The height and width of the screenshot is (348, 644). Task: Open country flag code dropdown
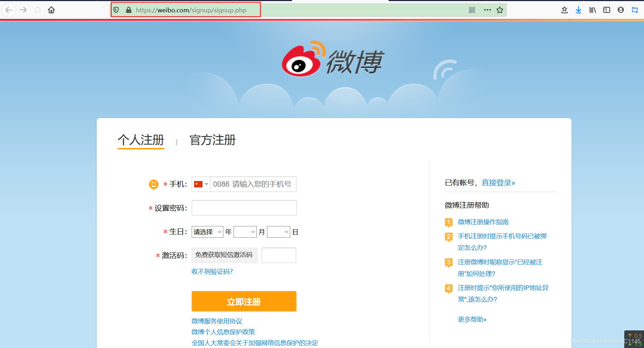click(x=201, y=184)
